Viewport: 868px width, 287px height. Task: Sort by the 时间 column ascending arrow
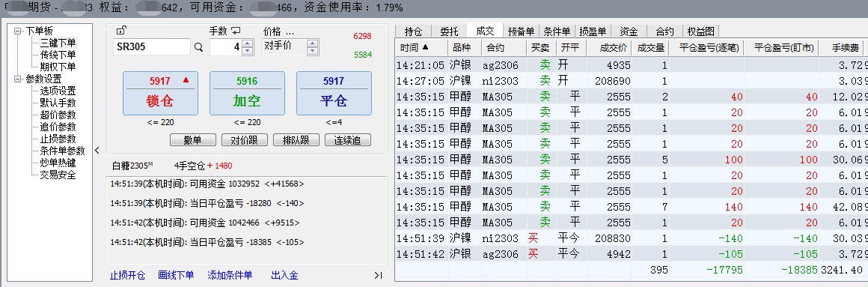pyautogui.click(x=425, y=48)
